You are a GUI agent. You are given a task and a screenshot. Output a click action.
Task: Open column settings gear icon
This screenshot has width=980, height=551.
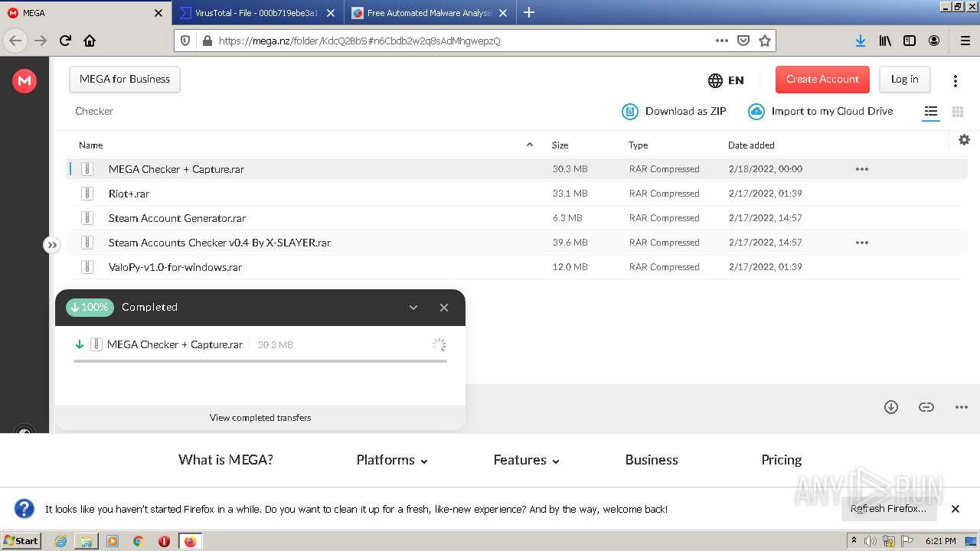click(x=964, y=139)
